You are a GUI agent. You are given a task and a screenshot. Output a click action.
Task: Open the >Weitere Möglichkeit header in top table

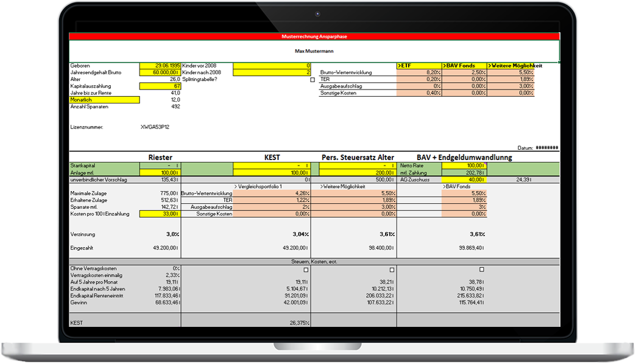[x=511, y=66]
